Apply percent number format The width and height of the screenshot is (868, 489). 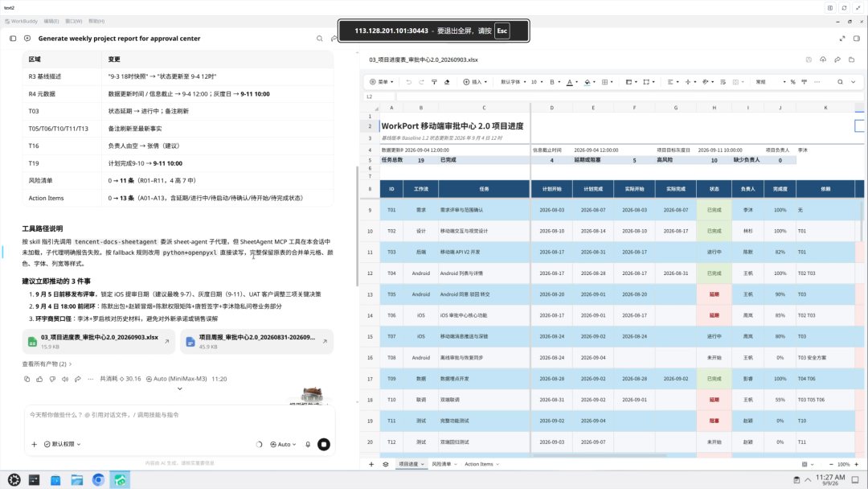(x=792, y=82)
